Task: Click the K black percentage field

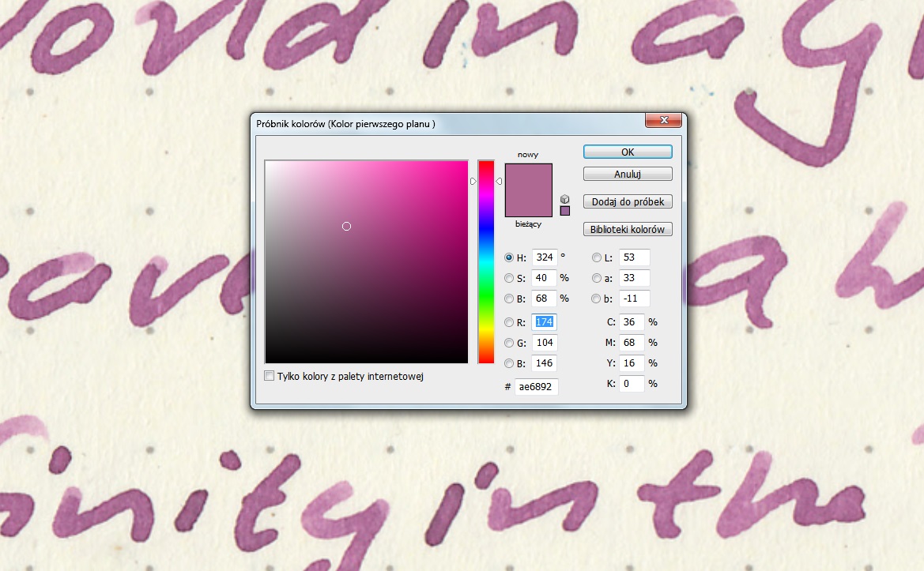Action: (632, 384)
